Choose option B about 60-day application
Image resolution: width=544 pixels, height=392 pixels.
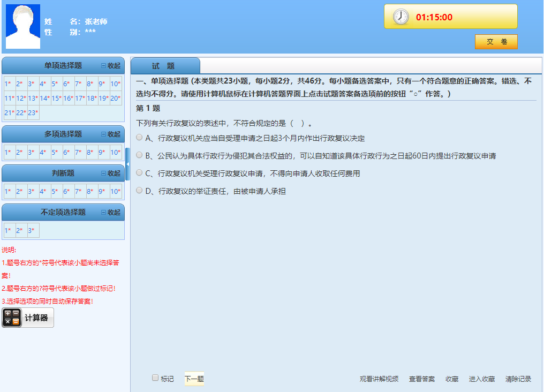click(x=140, y=155)
